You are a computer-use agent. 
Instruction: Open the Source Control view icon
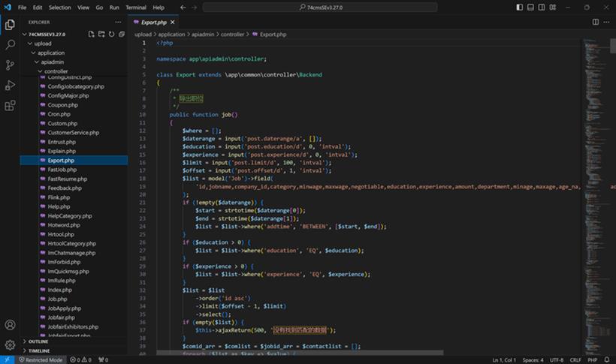point(10,65)
